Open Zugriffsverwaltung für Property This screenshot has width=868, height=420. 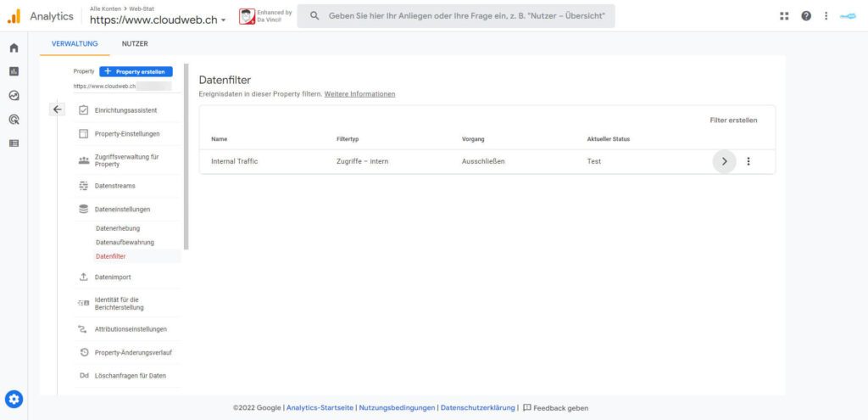(x=127, y=160)
